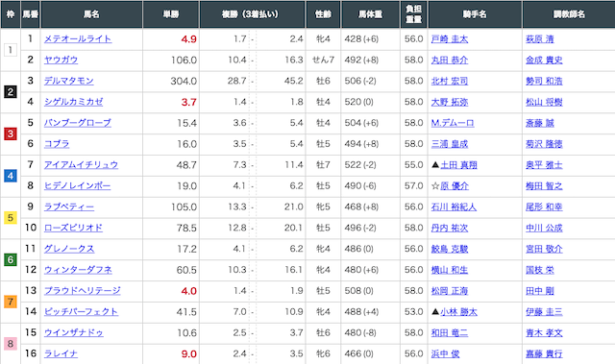Open jockey 丹内 祐次 profile link
The height and width of the screenshot is (364, 615).
click(450, 228)
